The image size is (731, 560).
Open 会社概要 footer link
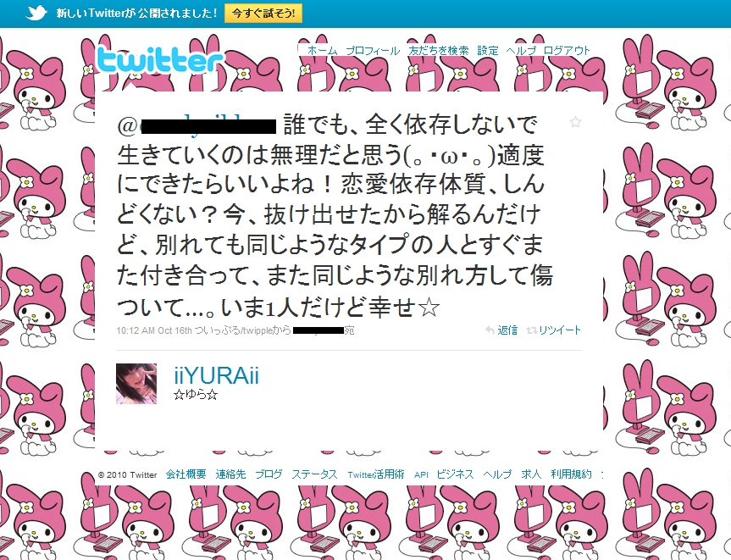point(186,474)
